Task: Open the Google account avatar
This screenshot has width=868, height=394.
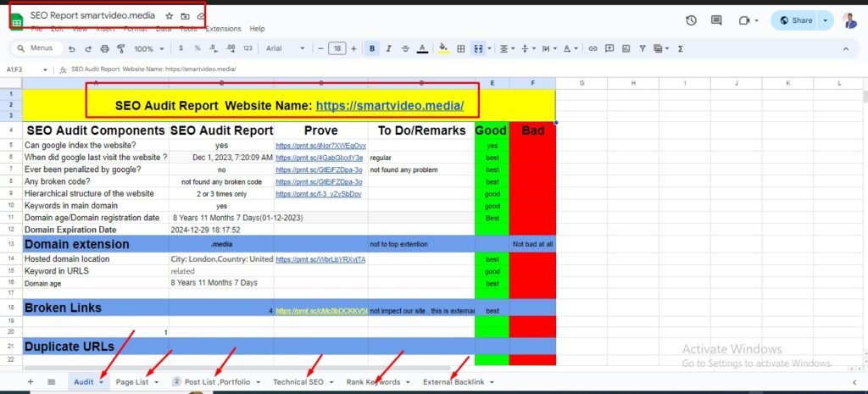Action: click(x=849, y=20)
